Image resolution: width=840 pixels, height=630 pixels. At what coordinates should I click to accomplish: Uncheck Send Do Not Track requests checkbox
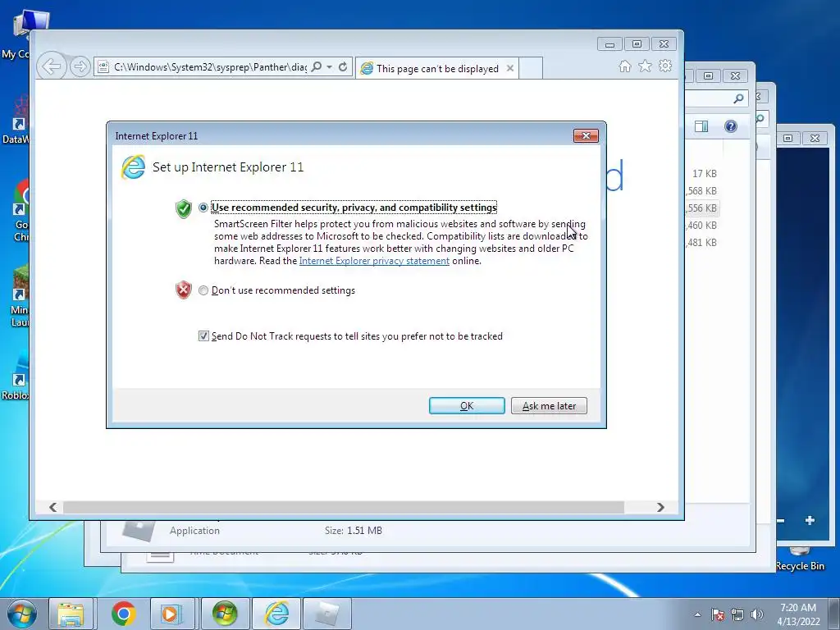(203, 336)
